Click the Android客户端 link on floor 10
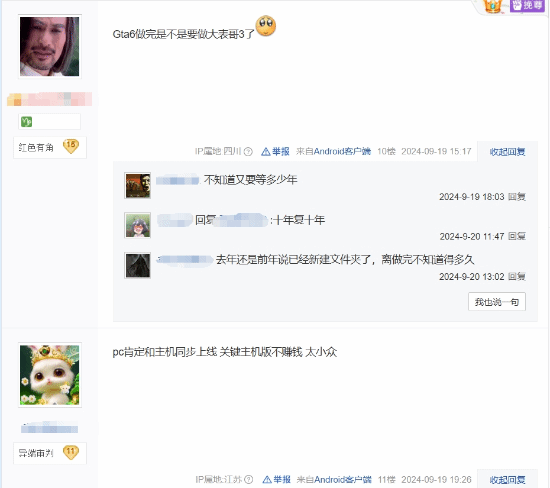Image resolution: width=550 pixels, height=488 pixels. point(342,152)
